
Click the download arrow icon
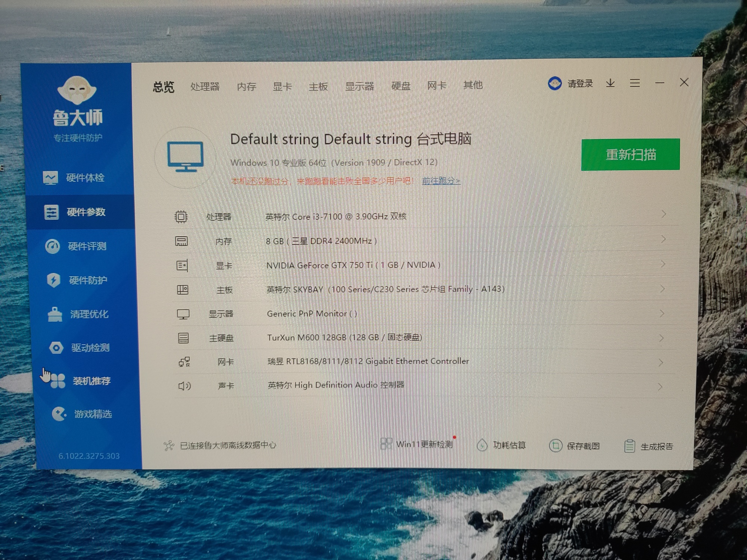tap(610, 83)
